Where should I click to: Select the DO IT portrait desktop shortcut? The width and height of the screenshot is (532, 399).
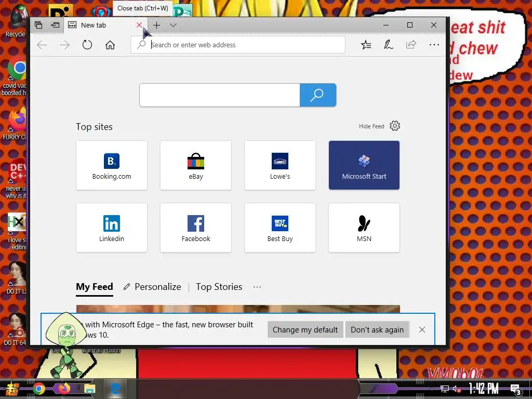coord(16,278)
